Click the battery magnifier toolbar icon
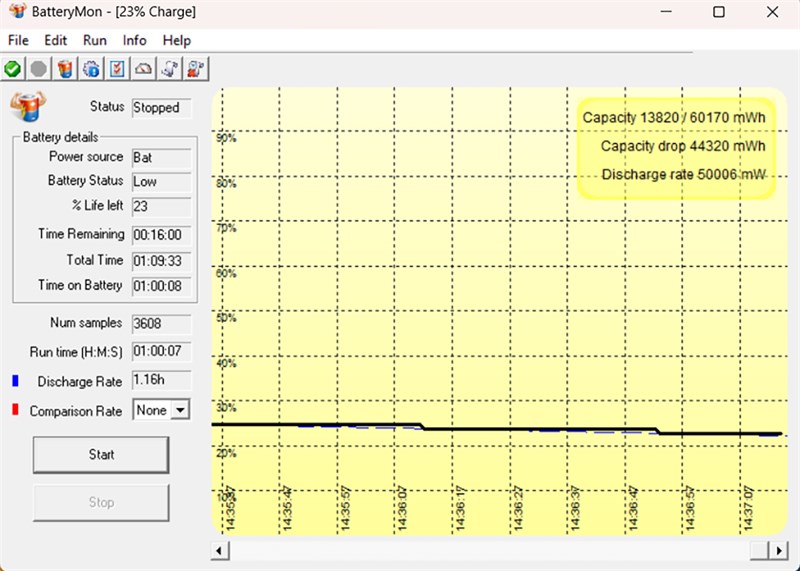Screen dimensions: 800x571 (x=196, y=69)
